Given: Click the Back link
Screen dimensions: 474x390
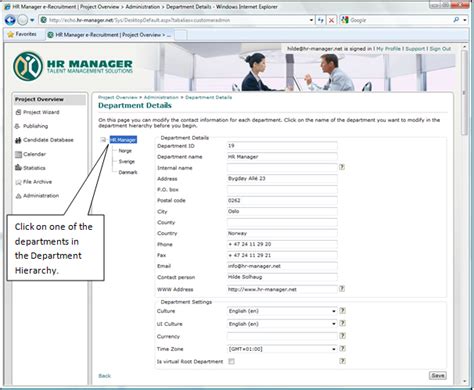Looking at the screenshot, I should tap(104, 376).
